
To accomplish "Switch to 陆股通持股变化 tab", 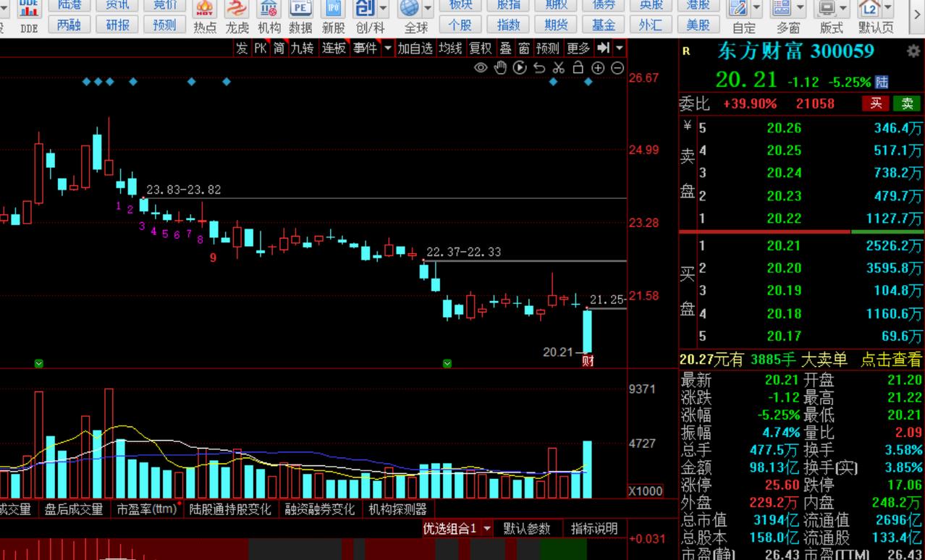I will (230, 509).
